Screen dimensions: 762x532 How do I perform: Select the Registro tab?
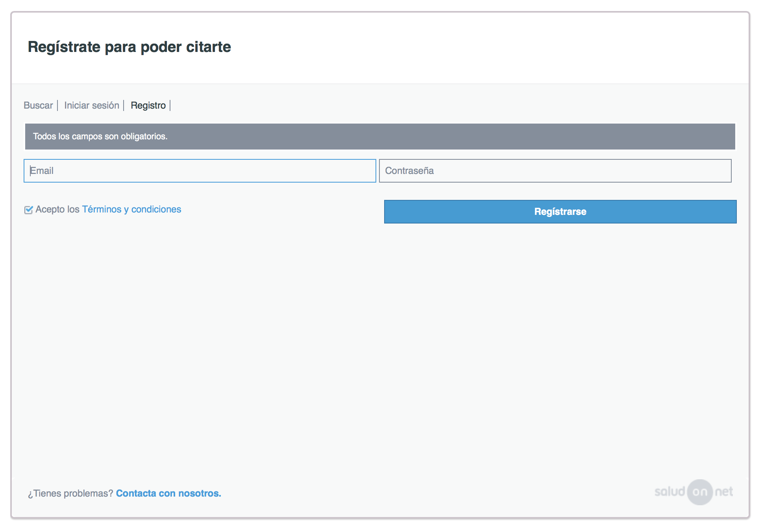point(148,105)
